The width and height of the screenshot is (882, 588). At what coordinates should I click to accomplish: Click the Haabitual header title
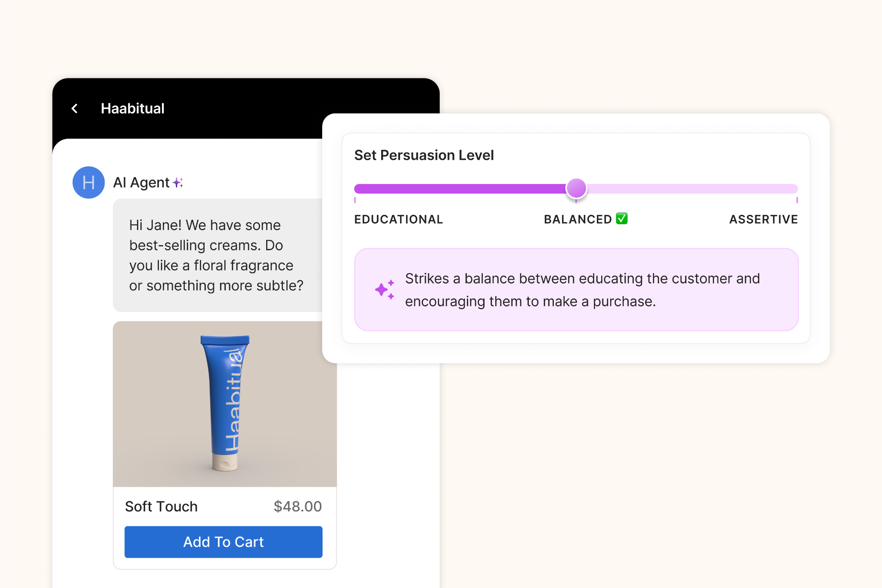[132, 109]
